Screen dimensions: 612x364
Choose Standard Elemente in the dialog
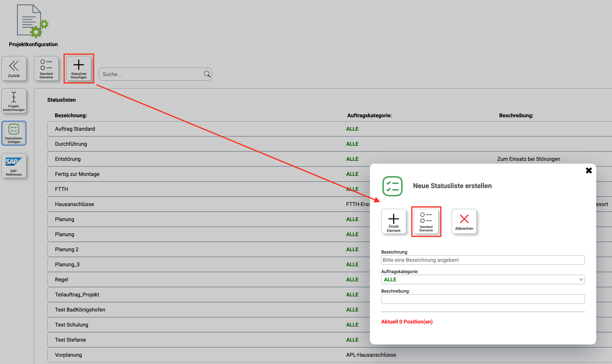pyautogui.click(x=426, y=221)
